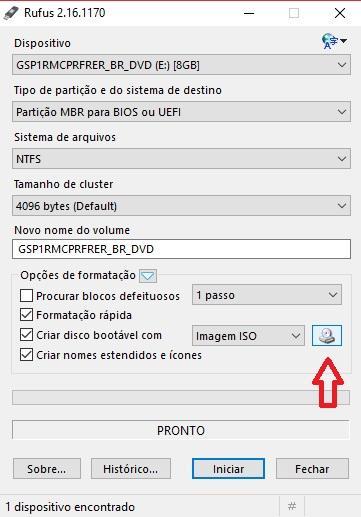
Task: Uncheck Formatação rápida checkbox
Action: (26, 315)
